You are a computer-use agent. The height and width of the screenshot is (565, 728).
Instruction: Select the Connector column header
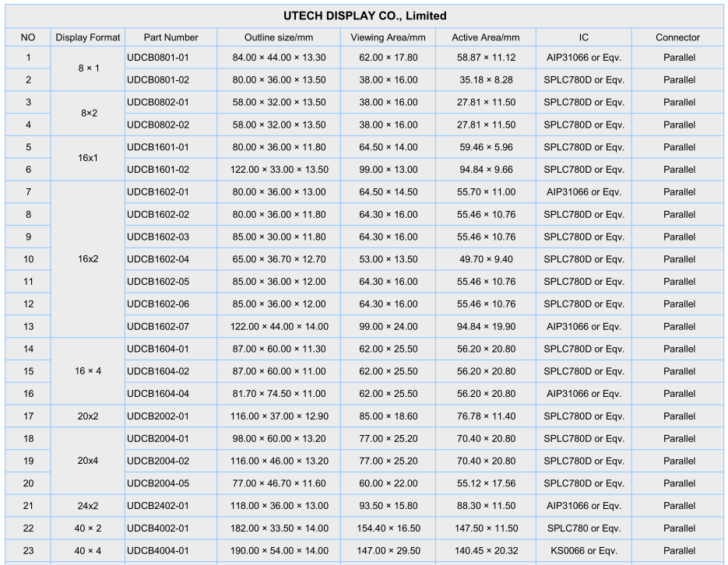tap(677, 37)
